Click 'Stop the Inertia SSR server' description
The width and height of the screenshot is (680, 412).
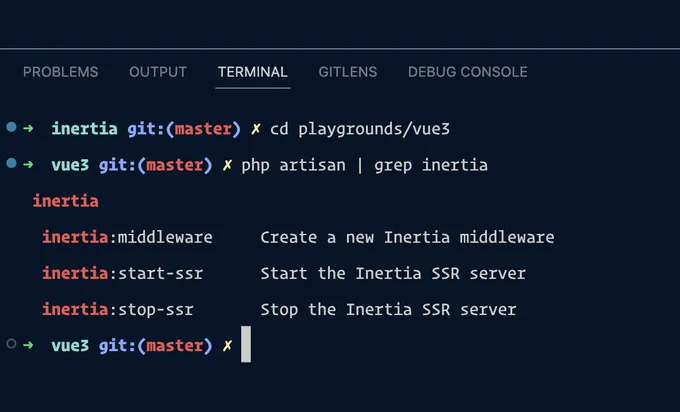tap(388, 310)
